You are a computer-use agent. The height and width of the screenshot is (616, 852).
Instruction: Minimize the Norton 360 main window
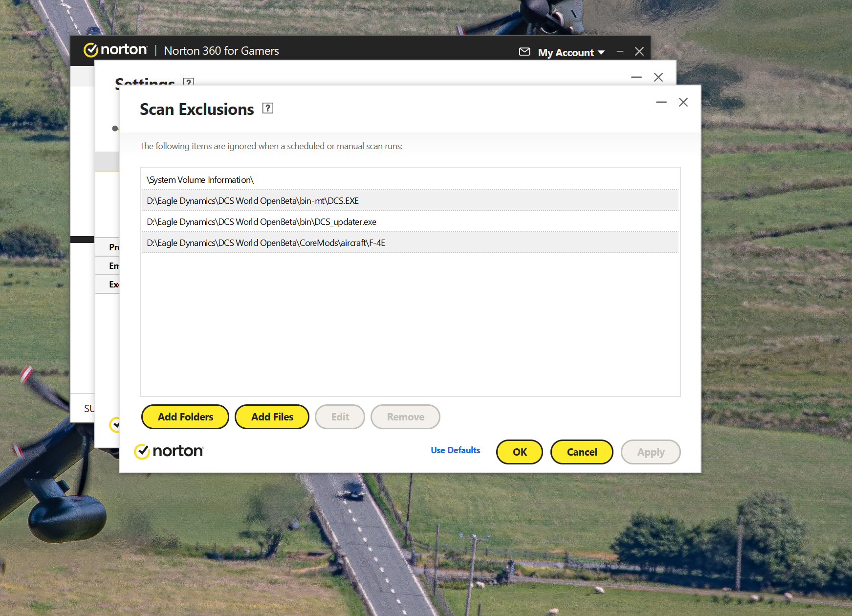coord(620,51)
